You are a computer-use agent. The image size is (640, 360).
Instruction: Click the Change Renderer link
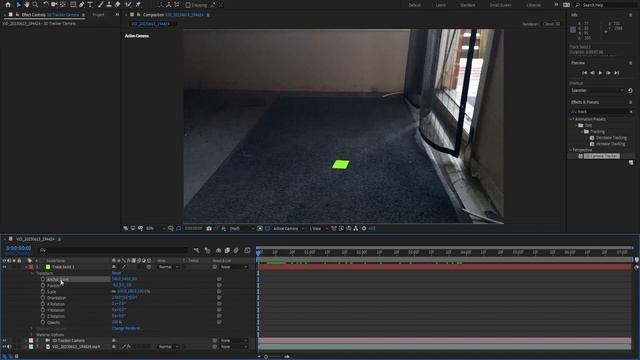coord(126,328)
